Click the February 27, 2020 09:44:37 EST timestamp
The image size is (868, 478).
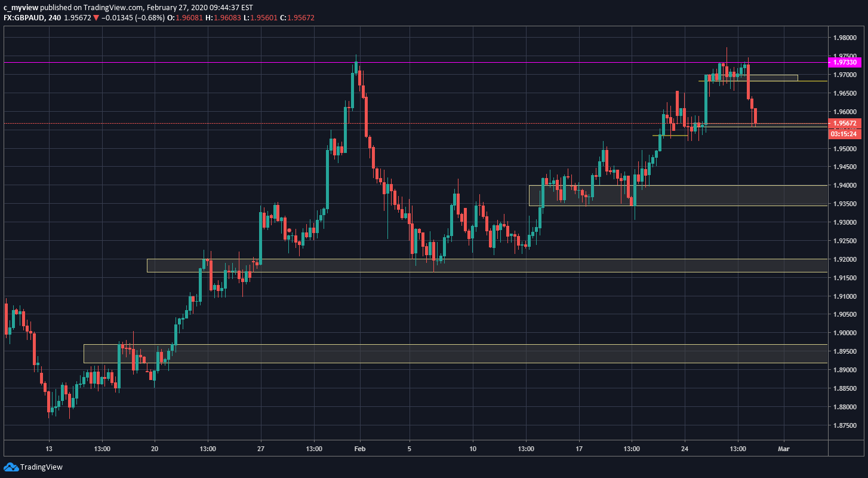pyautogui.click(x=200, y=8)
